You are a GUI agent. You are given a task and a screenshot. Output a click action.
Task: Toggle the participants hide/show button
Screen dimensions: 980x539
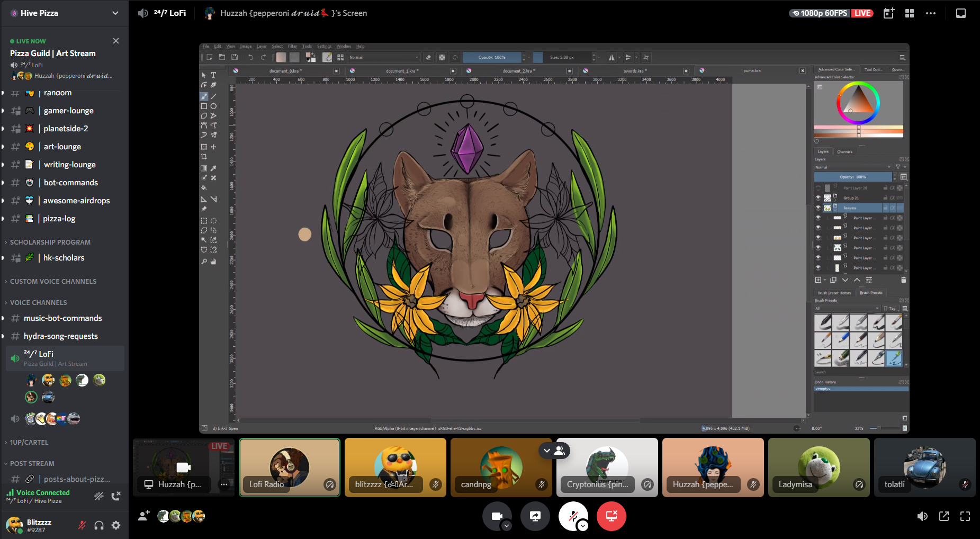click(554, 451)
